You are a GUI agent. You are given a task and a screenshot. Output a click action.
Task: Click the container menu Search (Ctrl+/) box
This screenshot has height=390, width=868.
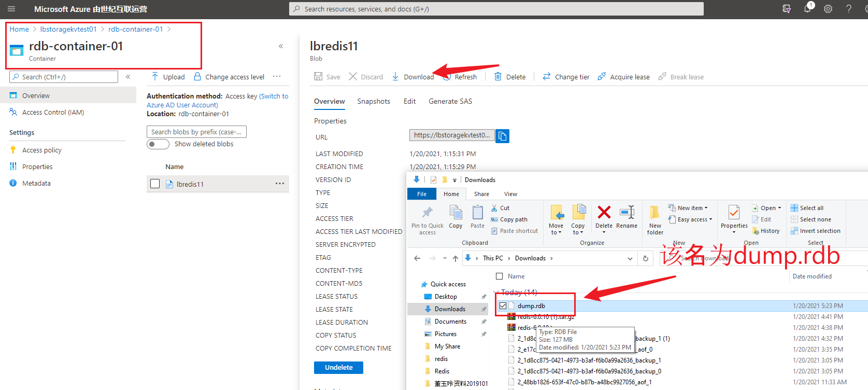point(64,77)
